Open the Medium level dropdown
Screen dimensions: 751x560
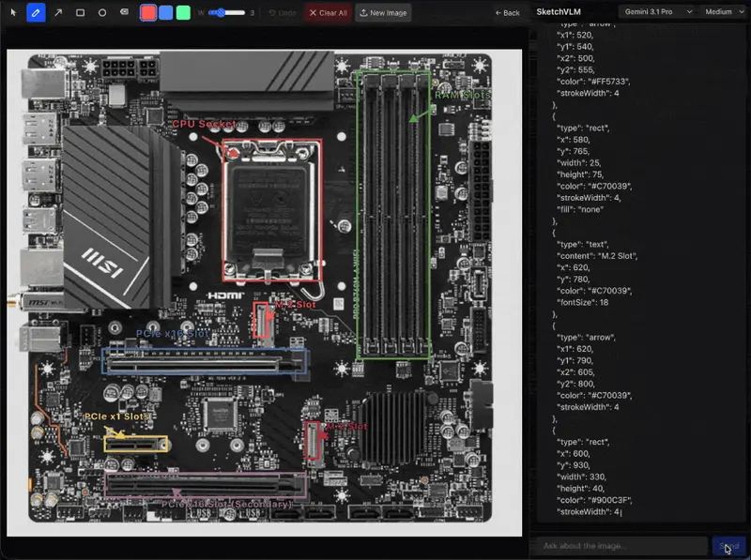click(724, 12)
